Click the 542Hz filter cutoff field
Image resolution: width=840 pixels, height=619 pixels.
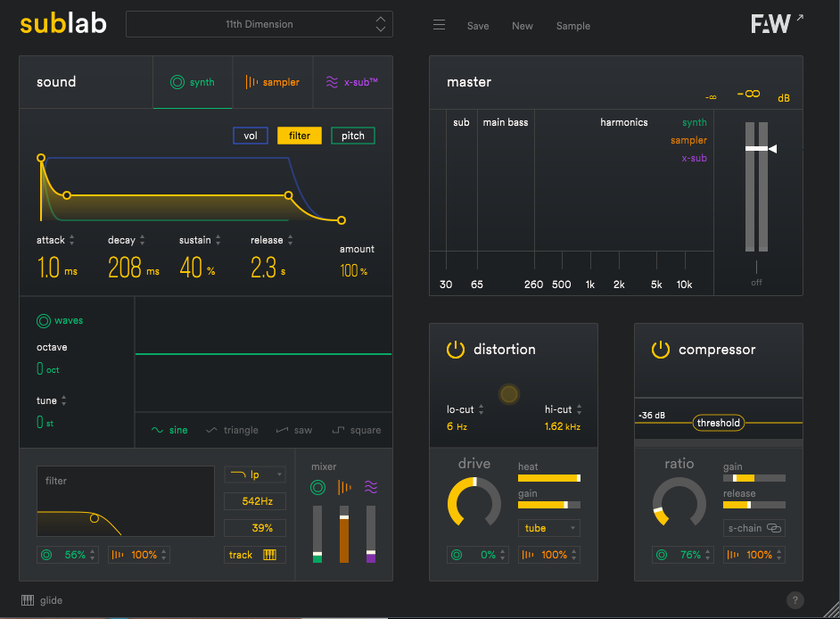[x=254, y=501]
